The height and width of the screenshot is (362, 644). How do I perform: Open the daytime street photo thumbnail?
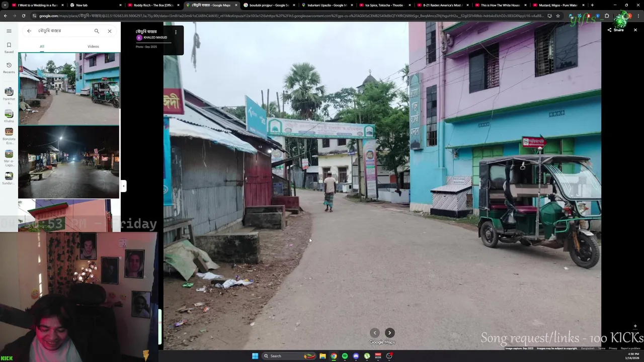coord(69,88)
